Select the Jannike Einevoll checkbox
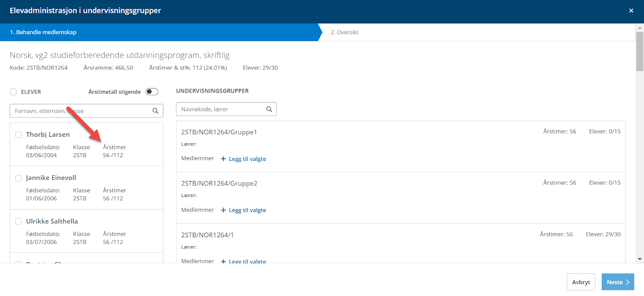Image resolution: width=644 pixels, height=296 pixels. [19, 178]
